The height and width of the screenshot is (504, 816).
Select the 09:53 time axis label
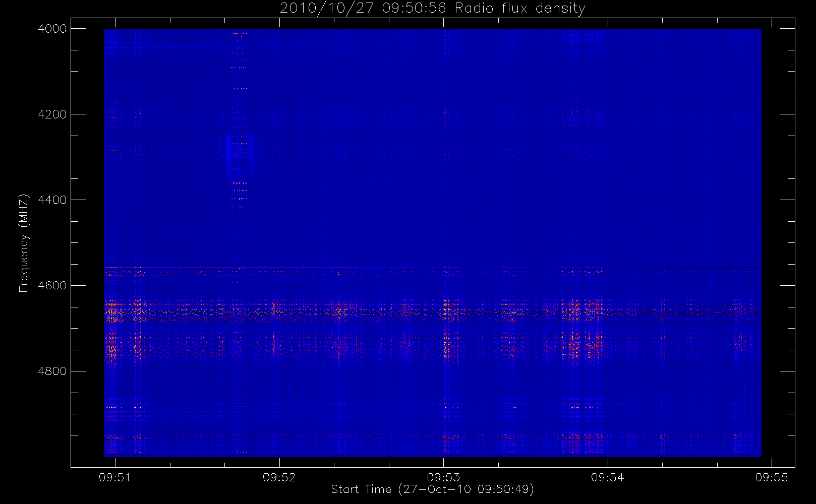(x=443, y=477)
